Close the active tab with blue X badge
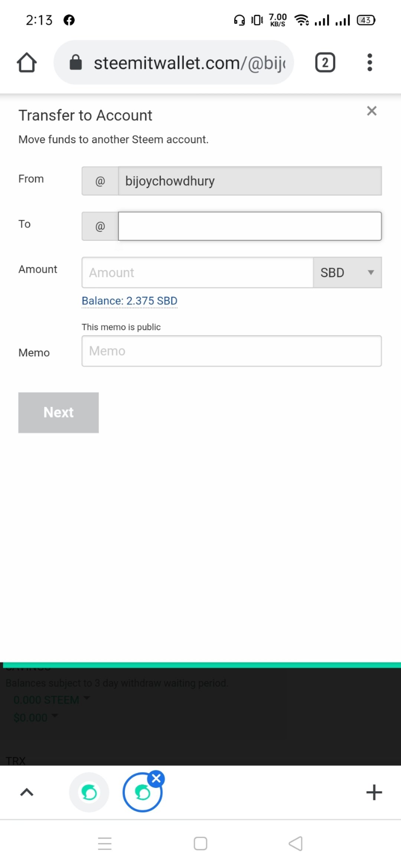 tap(156, 779)
